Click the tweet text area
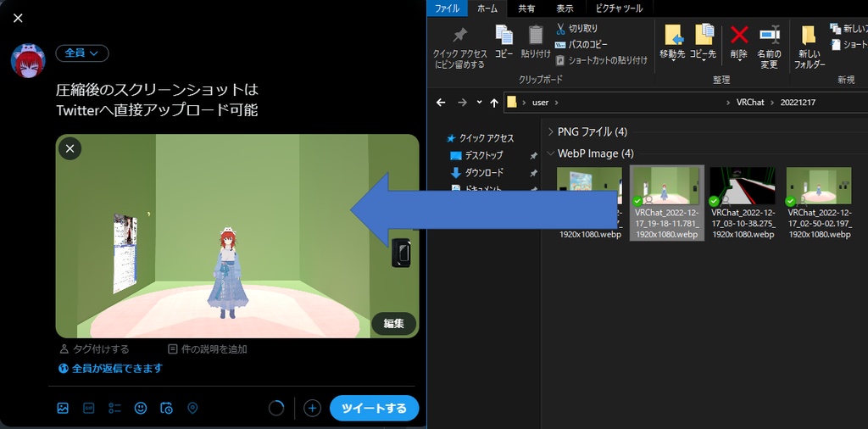The height and width of the screenshot is (429, 868). pos(157,100)
